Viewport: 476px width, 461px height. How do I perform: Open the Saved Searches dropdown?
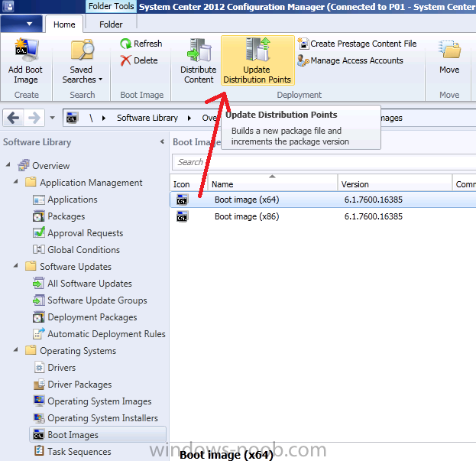pos(83,62)
